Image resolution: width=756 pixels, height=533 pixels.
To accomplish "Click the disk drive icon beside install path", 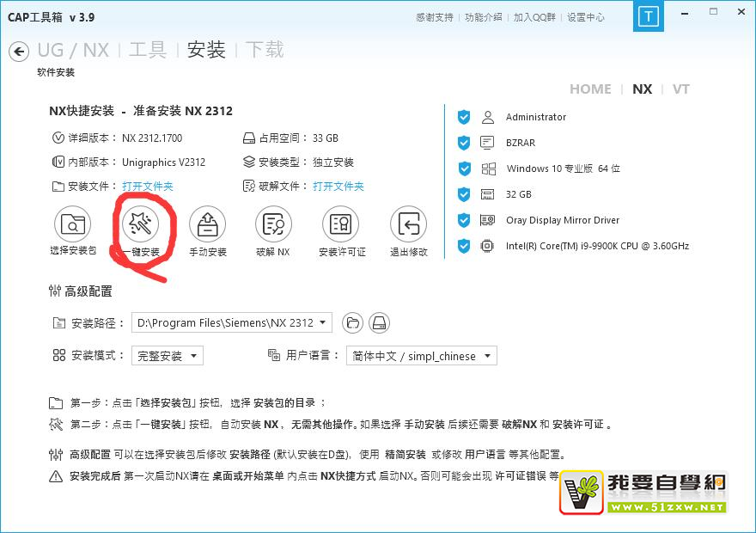I will click(x=379, y=323).
